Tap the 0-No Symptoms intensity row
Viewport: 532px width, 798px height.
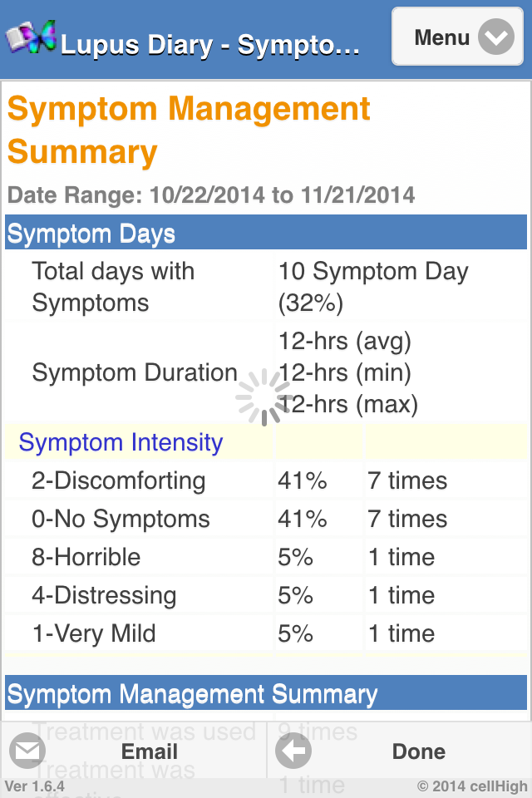click(x=121, y=519)
